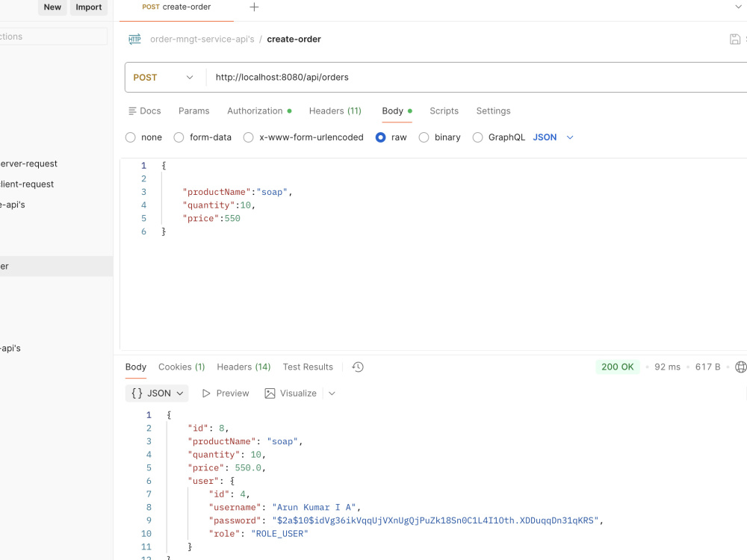Screen dimensions: 747x560
Task: Click the HTTP request type icon
Action: (134, 39)
